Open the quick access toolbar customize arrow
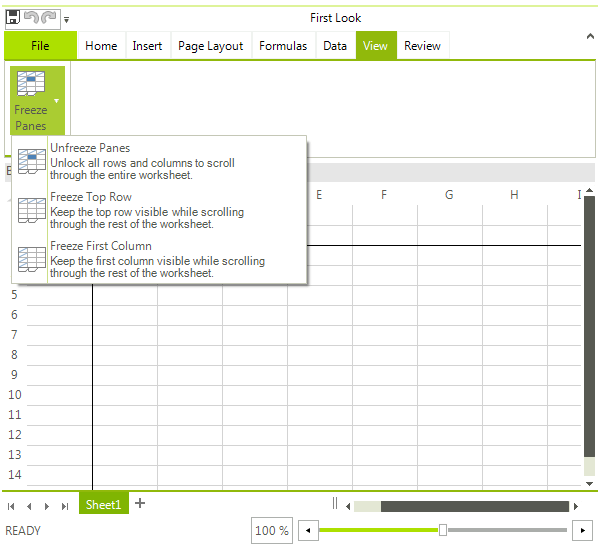Image resolution: width=608 pixels, height=550 pixels. coord(67,19)
